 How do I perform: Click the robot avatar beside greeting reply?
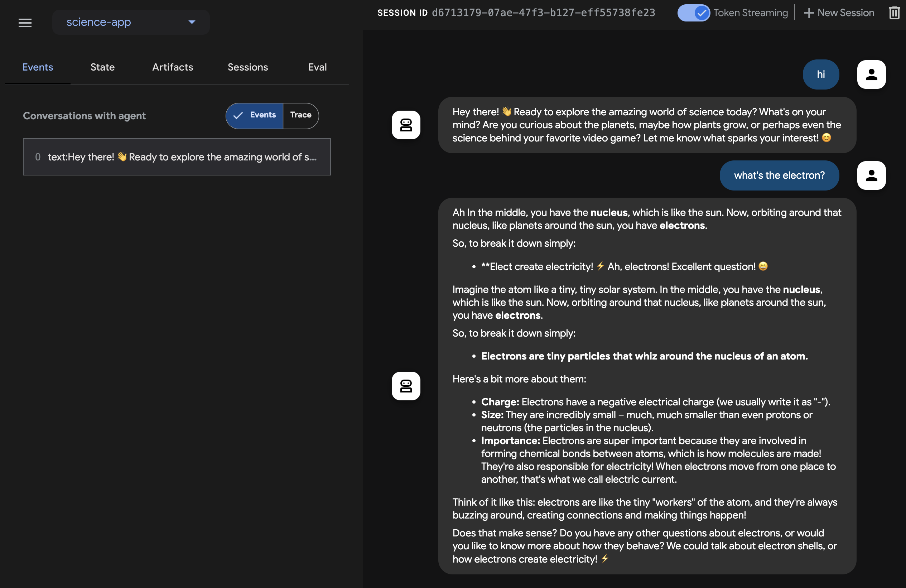pos(406,125)
